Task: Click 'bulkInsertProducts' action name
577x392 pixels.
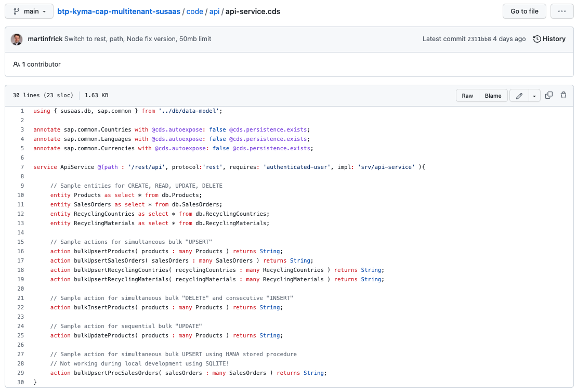Action: click(x=104, y=307)
